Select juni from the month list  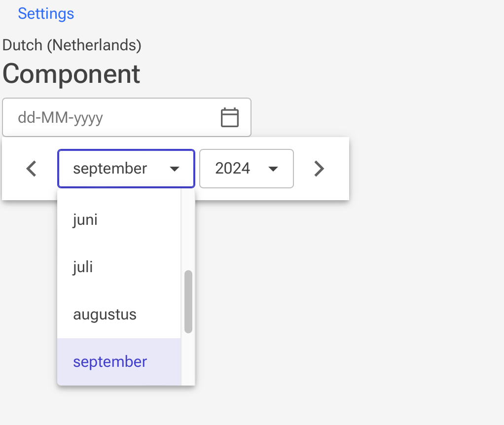point(119,220)
